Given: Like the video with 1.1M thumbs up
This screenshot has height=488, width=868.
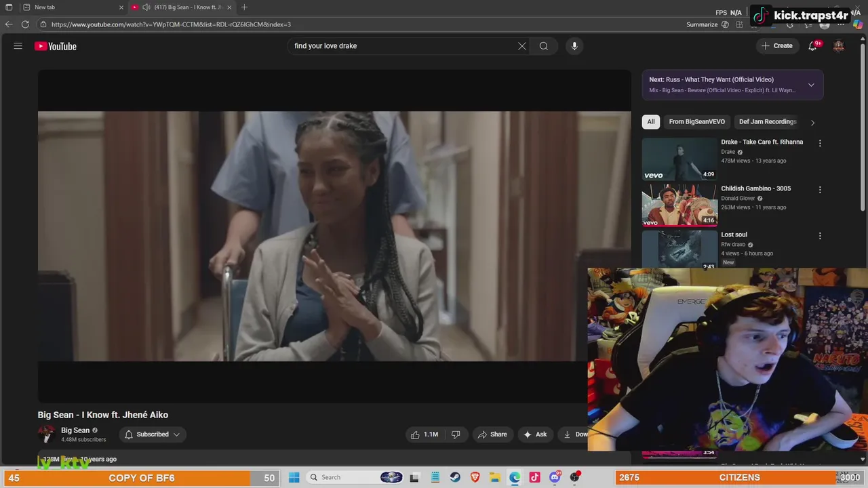Looking at the screenshot, I should pos(425,434).
